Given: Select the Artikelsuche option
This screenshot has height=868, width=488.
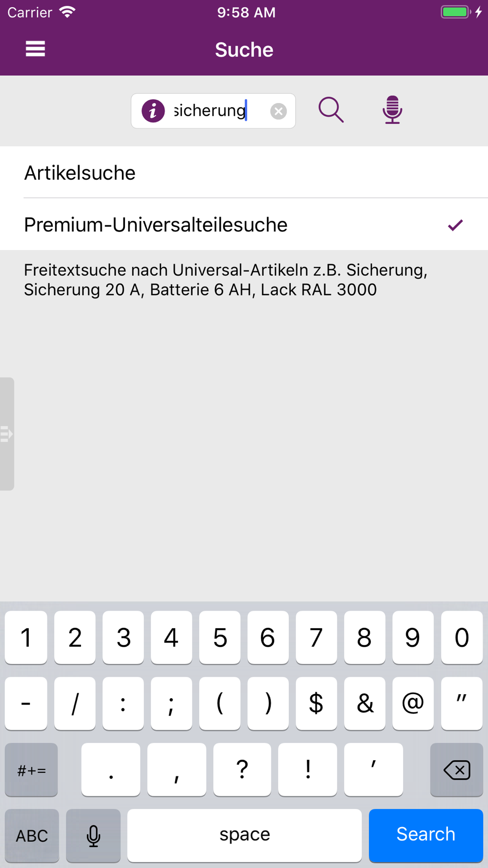Looking at the screenshot, I should pos(244,173).
